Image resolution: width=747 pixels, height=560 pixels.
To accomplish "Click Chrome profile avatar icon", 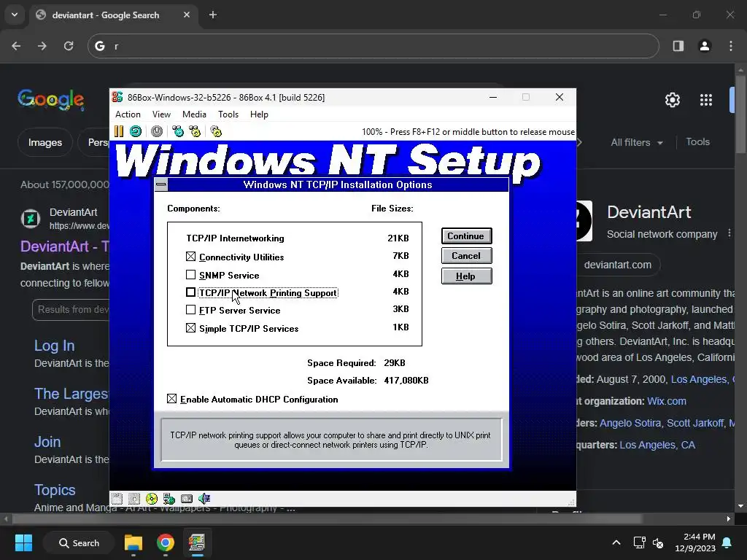I will click(x=705, y=46).
